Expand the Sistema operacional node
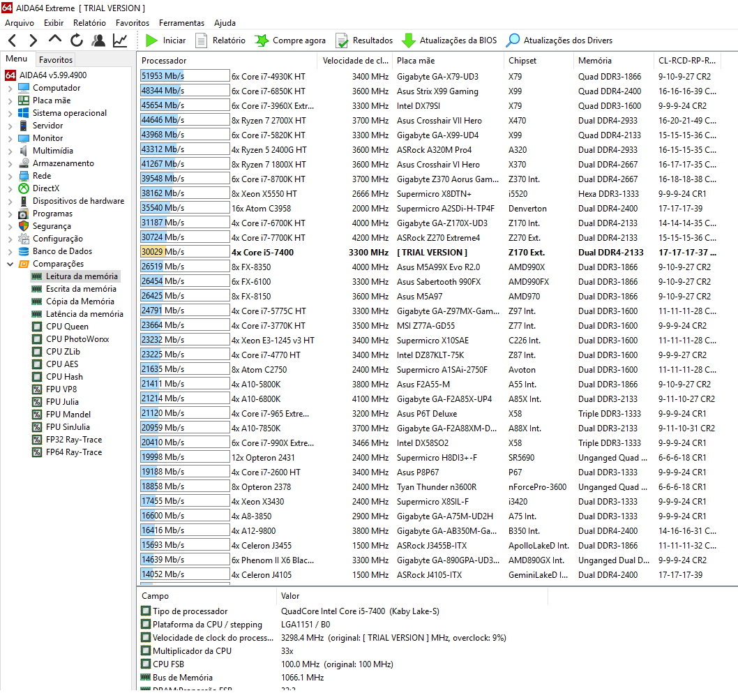The height and width of the screenshot is (700, 738). (10, 113)
